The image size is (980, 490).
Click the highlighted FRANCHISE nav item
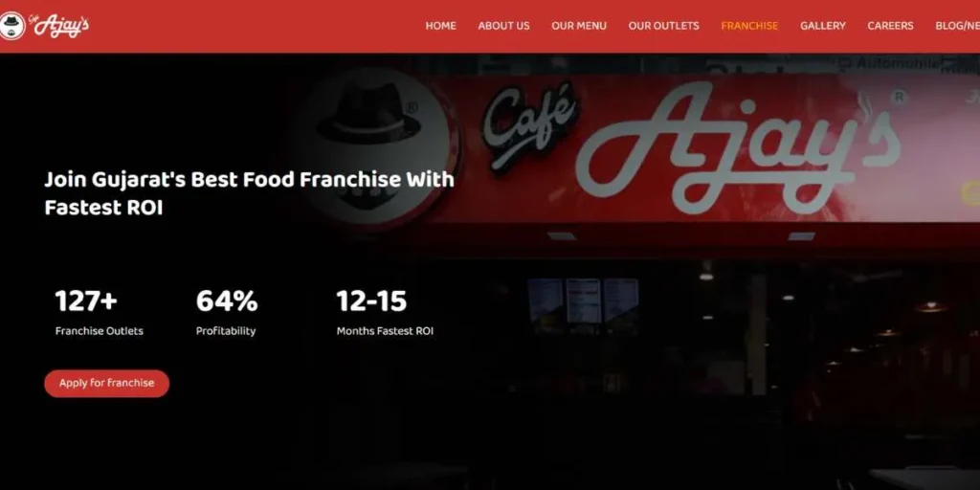click(x=749, y=26)
